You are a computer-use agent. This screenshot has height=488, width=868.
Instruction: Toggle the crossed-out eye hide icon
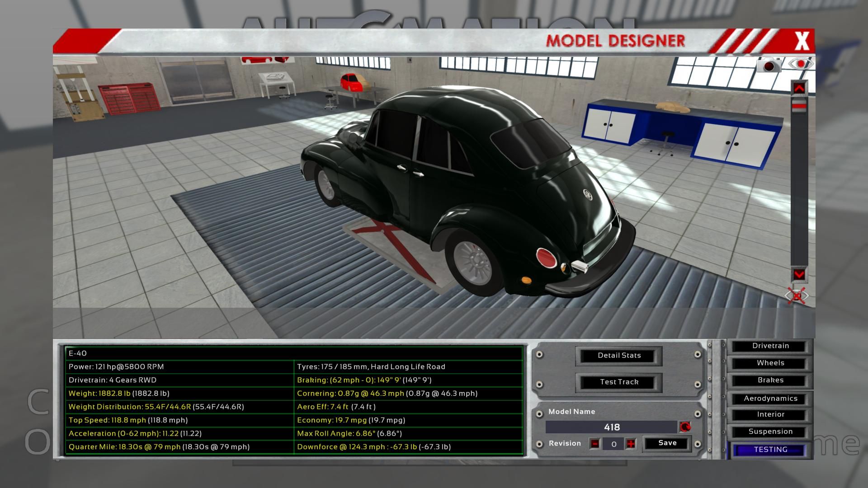tap(797, 296)
